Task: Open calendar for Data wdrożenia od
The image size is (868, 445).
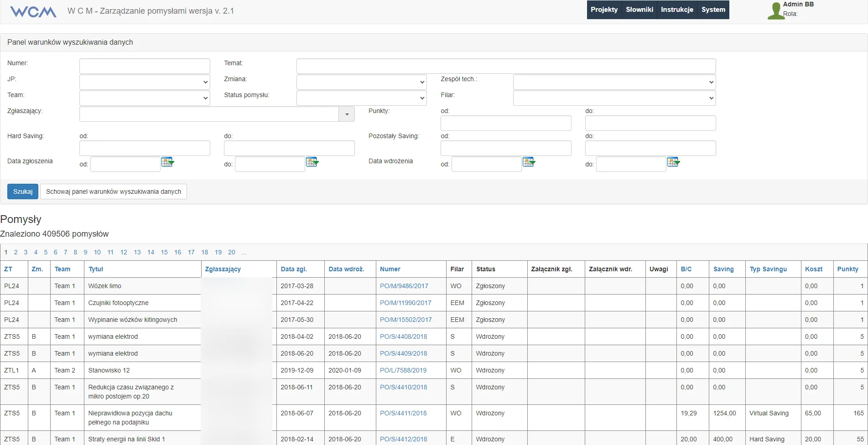Action: pos(529,162)
